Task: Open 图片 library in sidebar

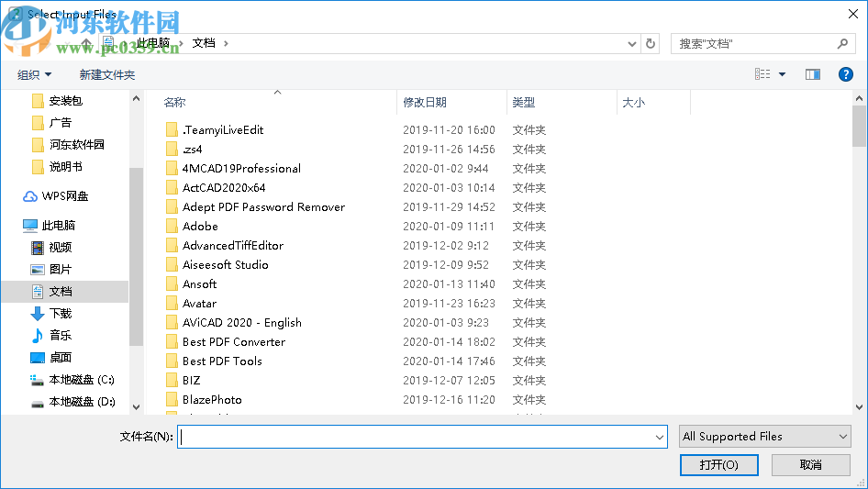Action: [60, 269]
